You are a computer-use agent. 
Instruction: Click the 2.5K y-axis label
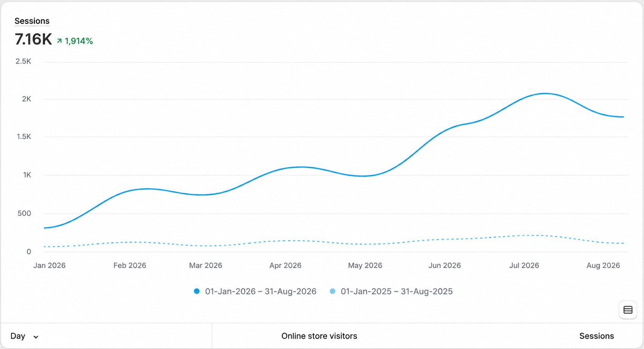pyautogui.click(x=23, y=62)
